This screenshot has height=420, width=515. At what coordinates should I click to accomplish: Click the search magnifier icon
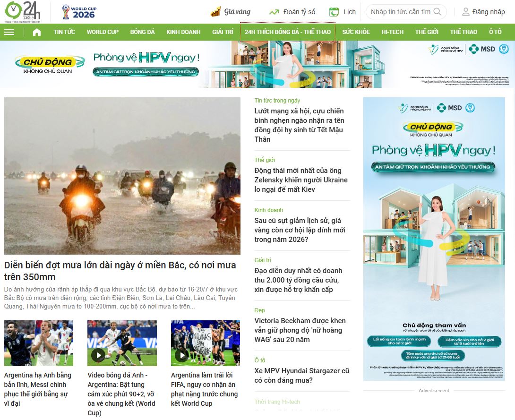437,12
